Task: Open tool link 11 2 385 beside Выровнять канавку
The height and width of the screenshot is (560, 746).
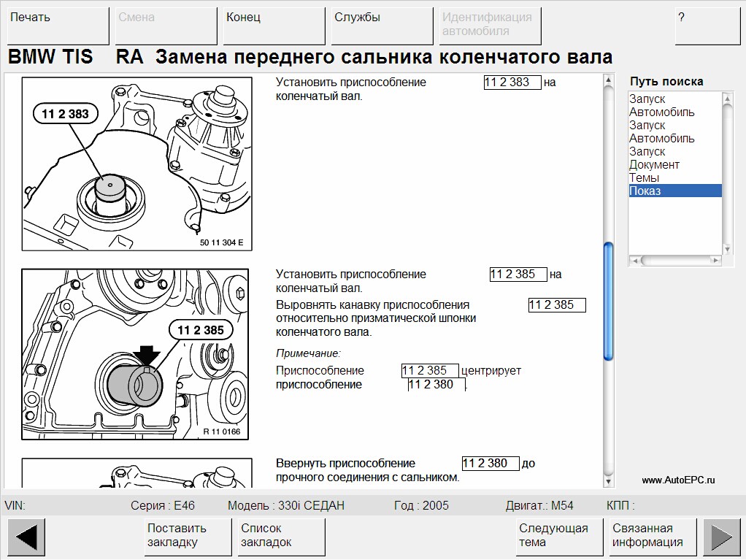Action: tap(557, 305)
